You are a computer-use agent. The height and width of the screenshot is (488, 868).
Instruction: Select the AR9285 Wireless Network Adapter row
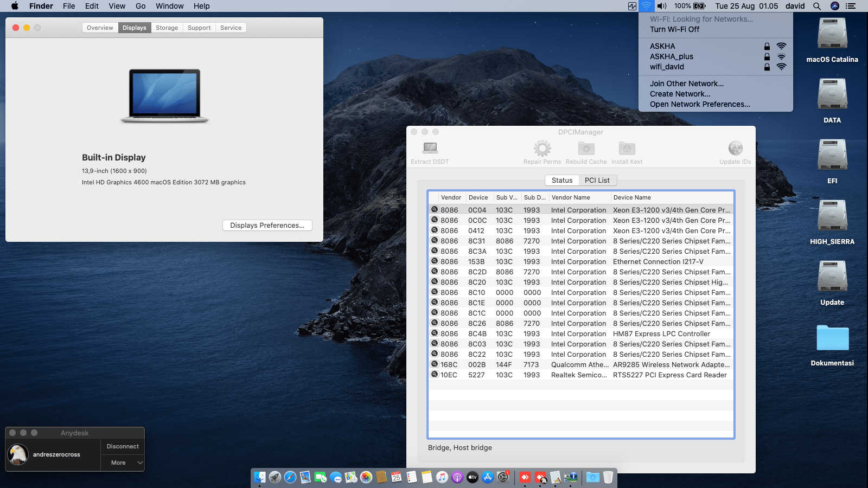pyautogui.click(x=581, y=364)
